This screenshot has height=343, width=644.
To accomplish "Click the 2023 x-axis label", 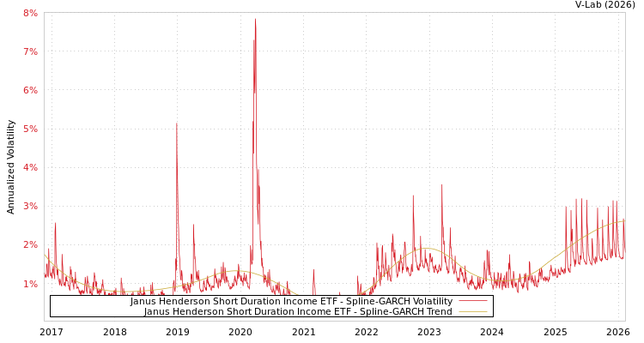I will coord(429,332).
